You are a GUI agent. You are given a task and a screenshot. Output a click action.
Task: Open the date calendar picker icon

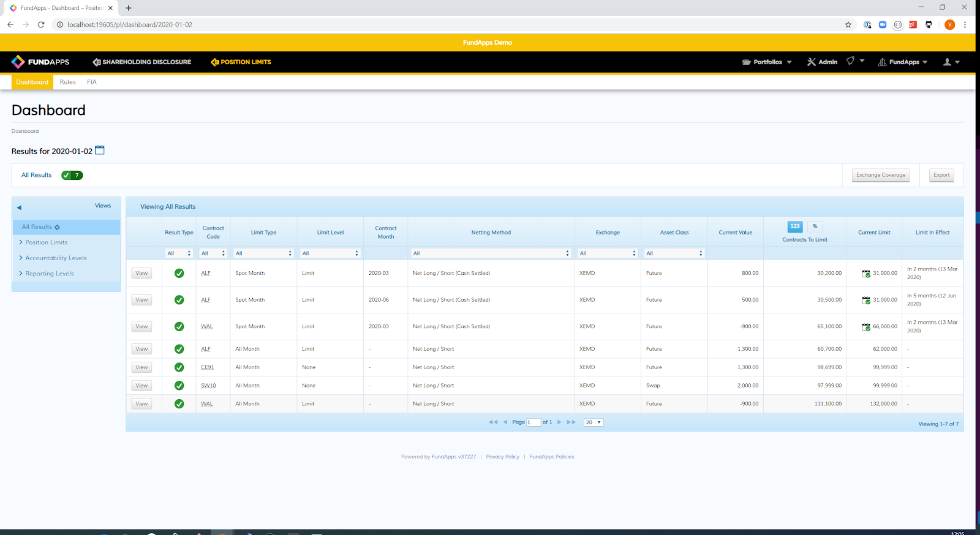[100, 150]
